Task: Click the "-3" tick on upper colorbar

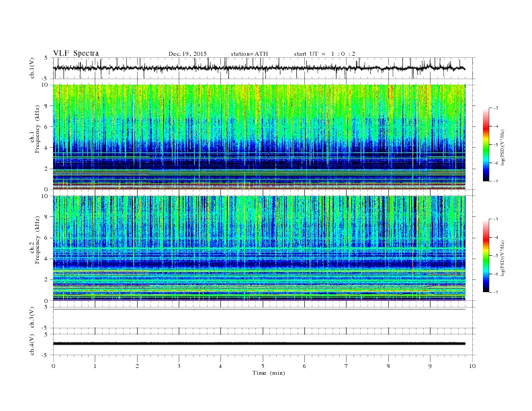Action: (496, 108)
